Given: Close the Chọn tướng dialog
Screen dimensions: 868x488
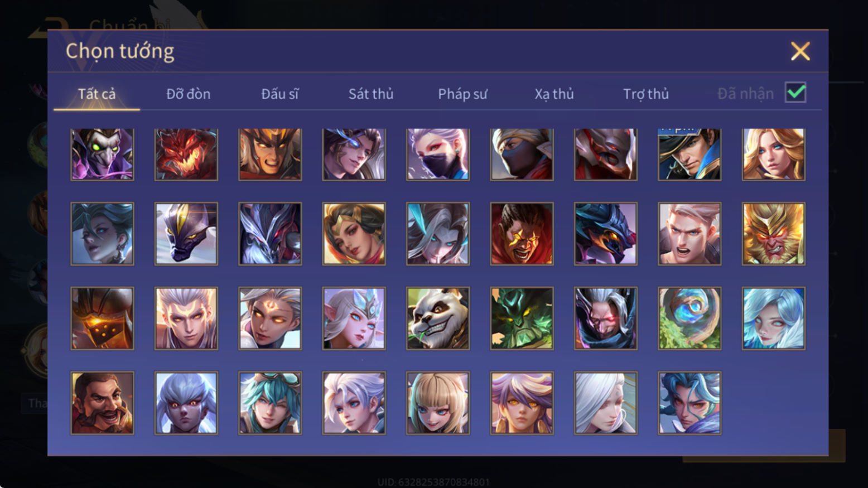Looking at the screenshot, I should 800,51.
